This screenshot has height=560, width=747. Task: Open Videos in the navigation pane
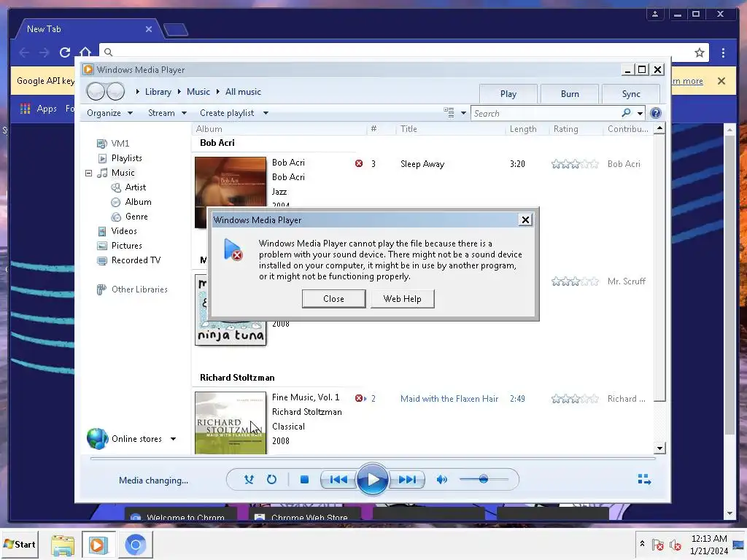click(124, 231)
